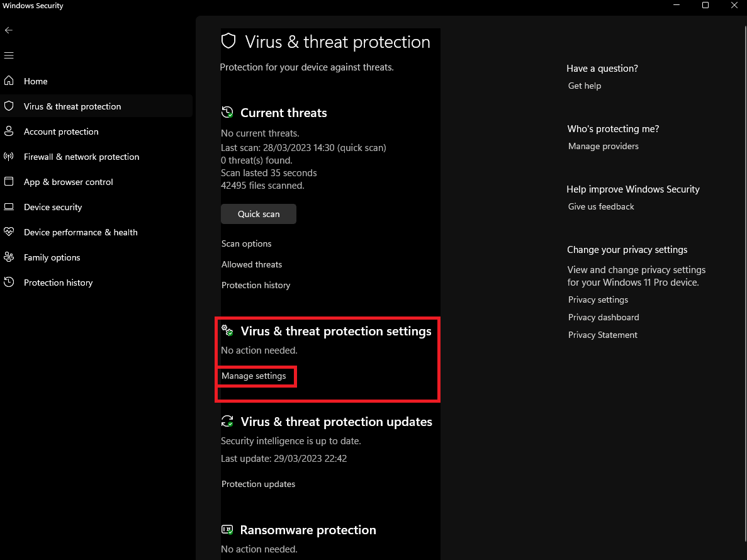Open the Privacy dashboard link
The image size is (747, 560).
tap(604, 317)
